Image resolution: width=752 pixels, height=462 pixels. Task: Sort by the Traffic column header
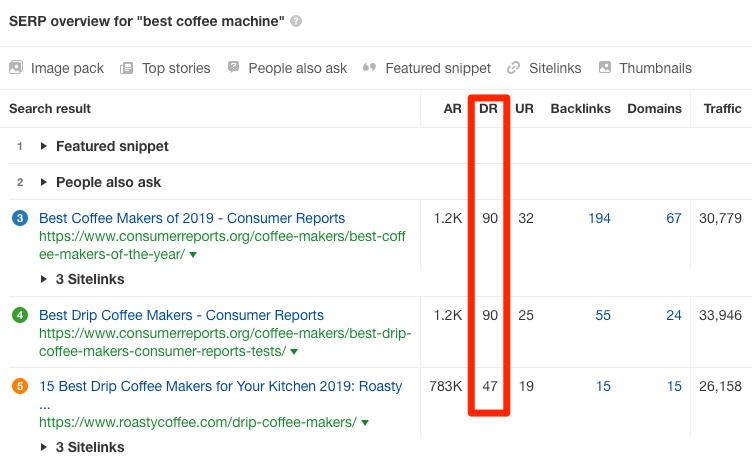[x=722, y=108]
